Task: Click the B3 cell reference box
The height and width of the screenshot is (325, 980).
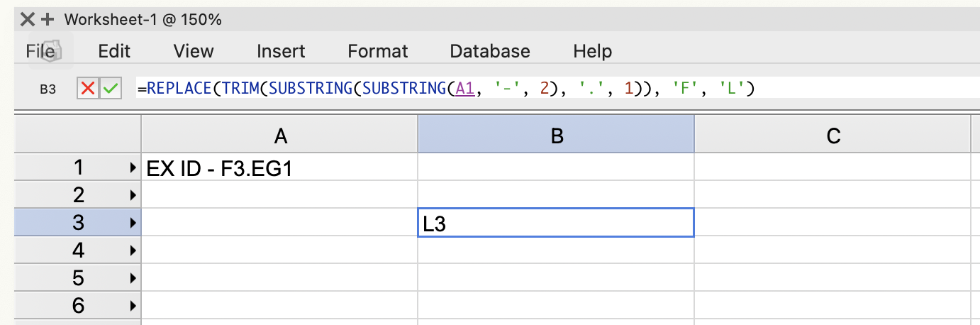Action: click(48, 89)
